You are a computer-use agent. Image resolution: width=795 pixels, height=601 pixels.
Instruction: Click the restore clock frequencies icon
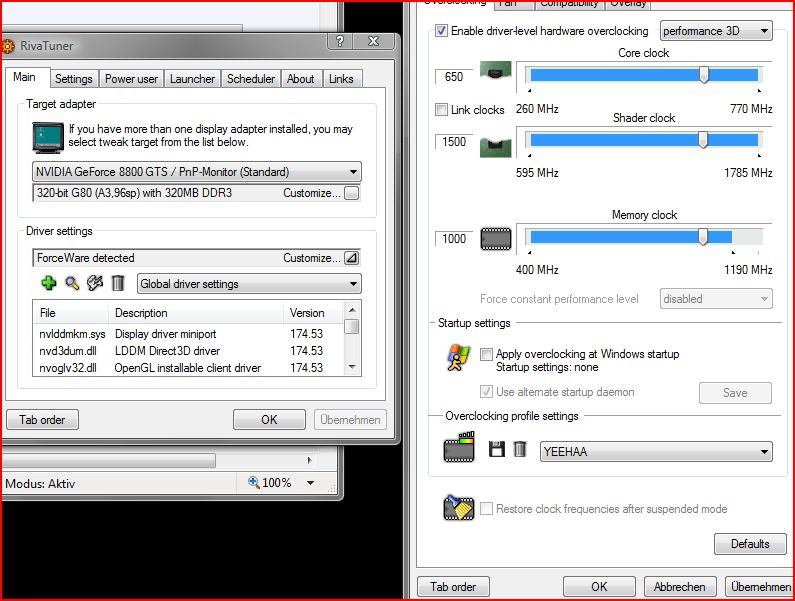pyautogui.click(x=458, y=508)
